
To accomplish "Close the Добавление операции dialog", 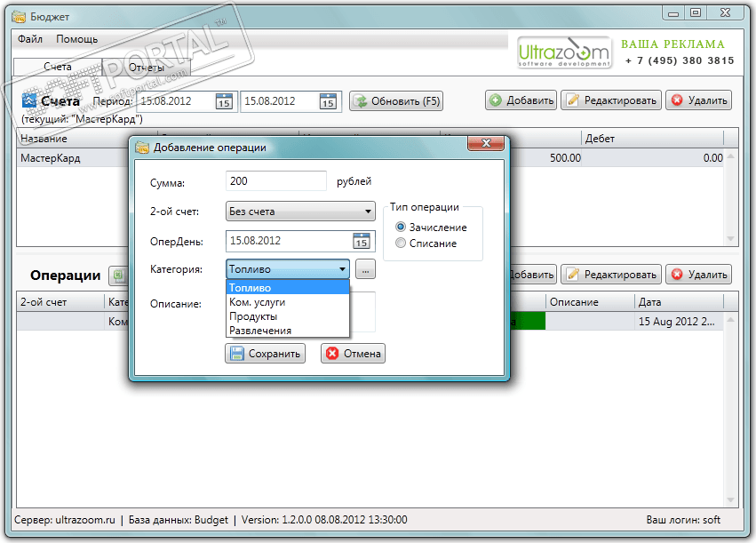I will [x=486, y=143].
